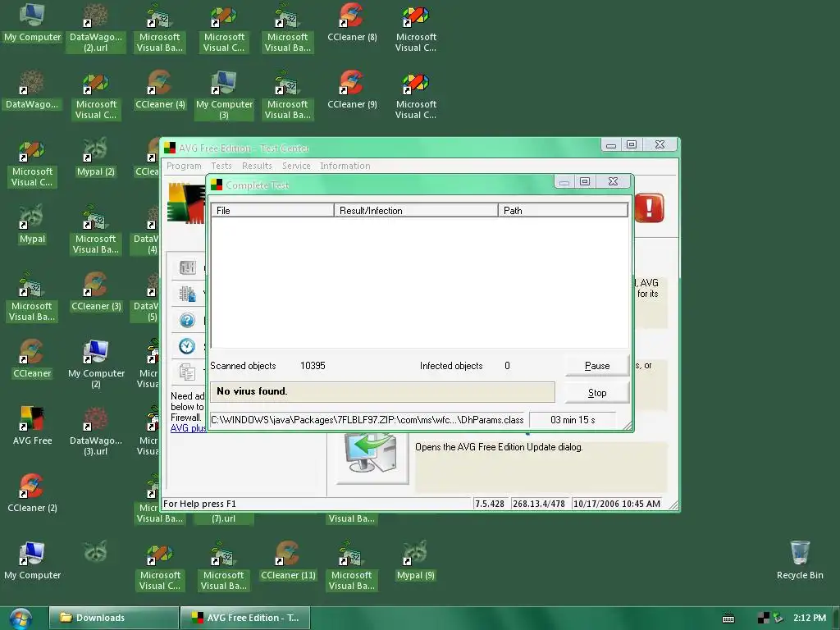Follow the AVG plus link
Viewport: 840px width, 630px height.
point(188,428)
